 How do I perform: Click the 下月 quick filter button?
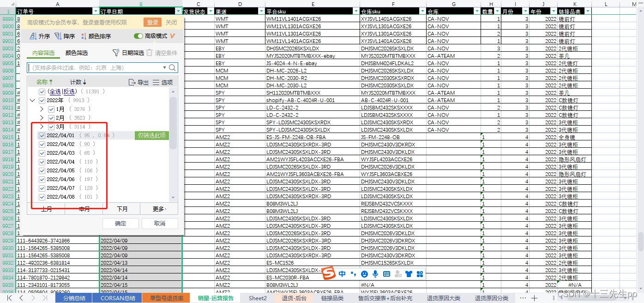tap(122, 209)
